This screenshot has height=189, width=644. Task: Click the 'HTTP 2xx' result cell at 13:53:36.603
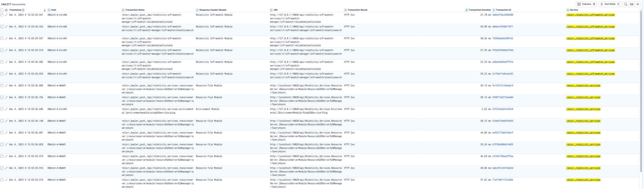click(349, 109)
